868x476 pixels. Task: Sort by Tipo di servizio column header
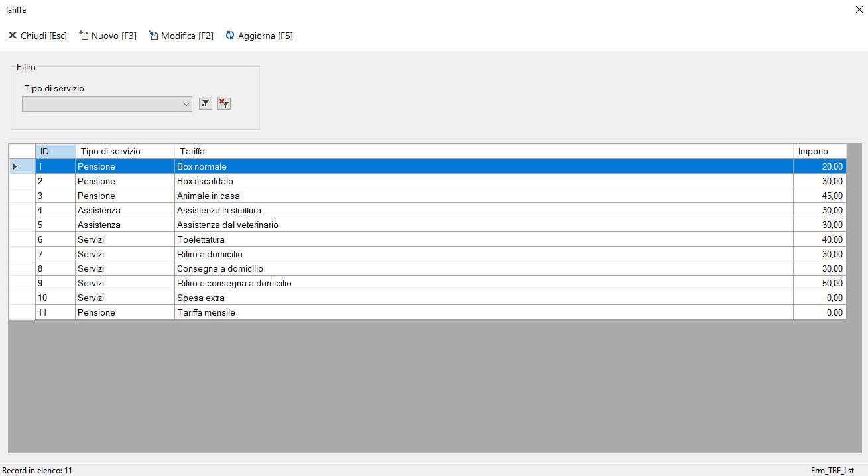125,151
